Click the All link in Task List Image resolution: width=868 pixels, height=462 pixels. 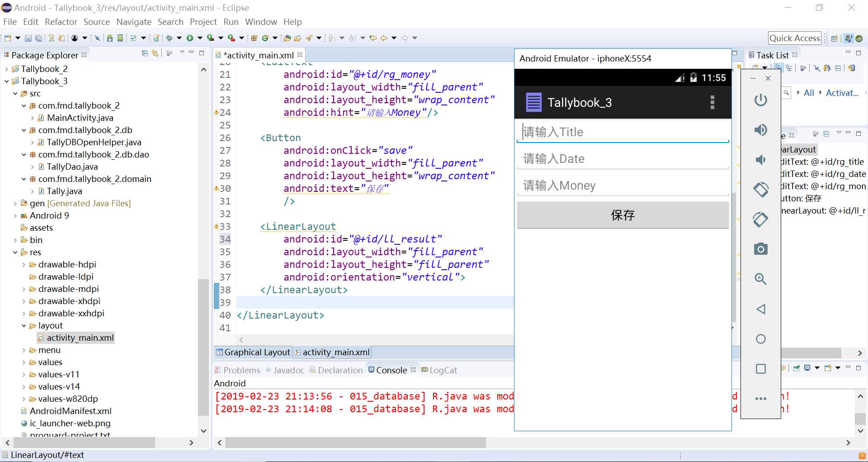coord(809,93)
